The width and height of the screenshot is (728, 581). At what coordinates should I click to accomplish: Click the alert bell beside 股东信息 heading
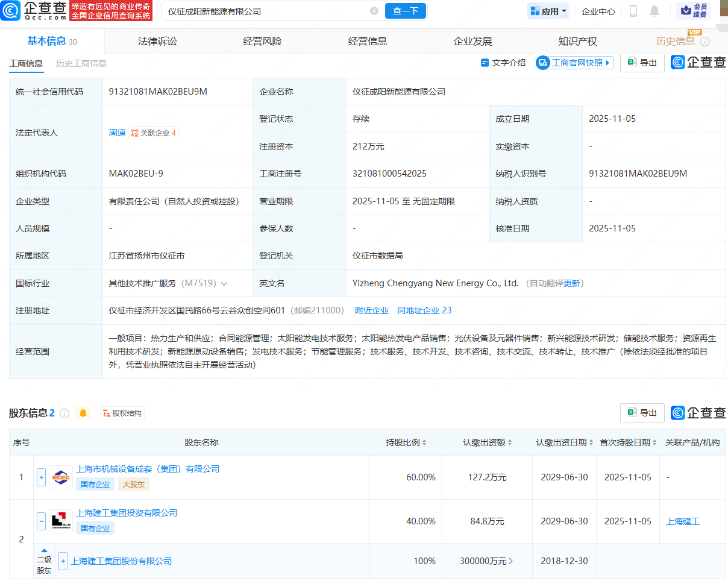[83, 413]
